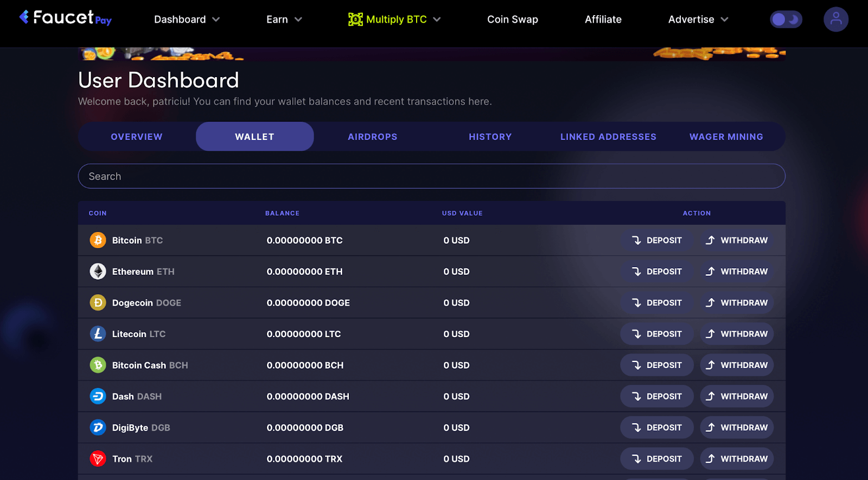Open the user profile avatar icon
This screenshot has height=480, width=868.
coord(835,20)
